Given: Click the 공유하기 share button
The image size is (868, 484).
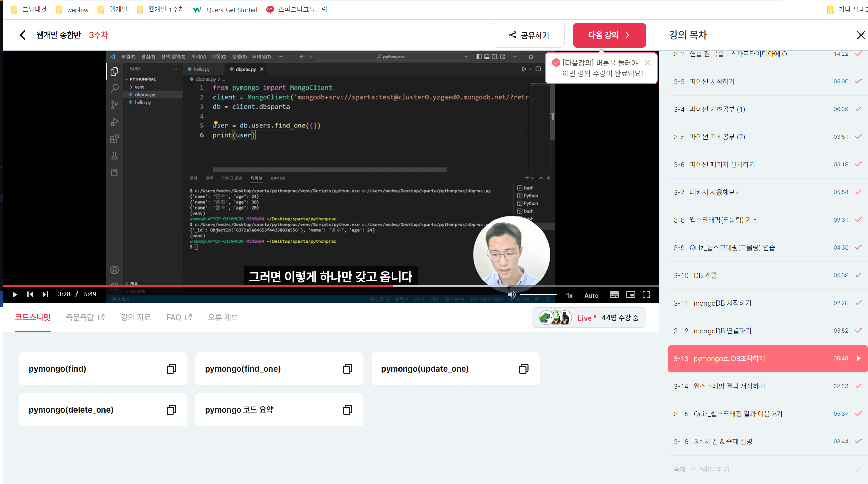Looking at the screenshot, I should pyautogui.click(x=529, y=35).
